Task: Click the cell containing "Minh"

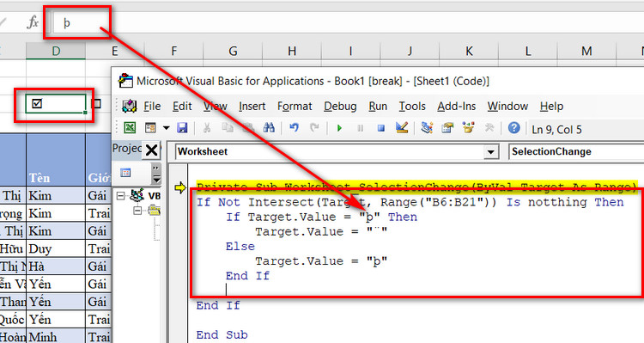Action: coord(56,336)
